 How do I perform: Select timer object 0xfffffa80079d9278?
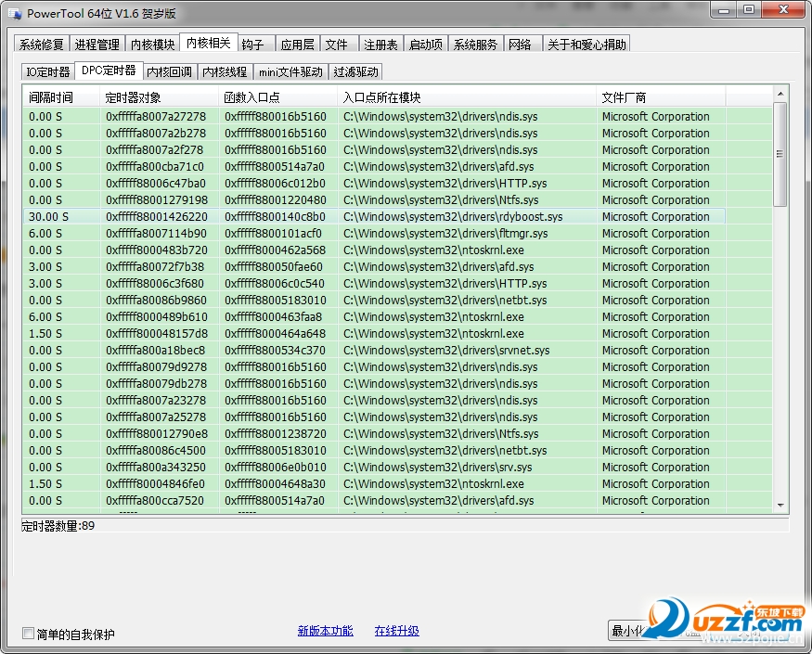(x=157, y=367)
